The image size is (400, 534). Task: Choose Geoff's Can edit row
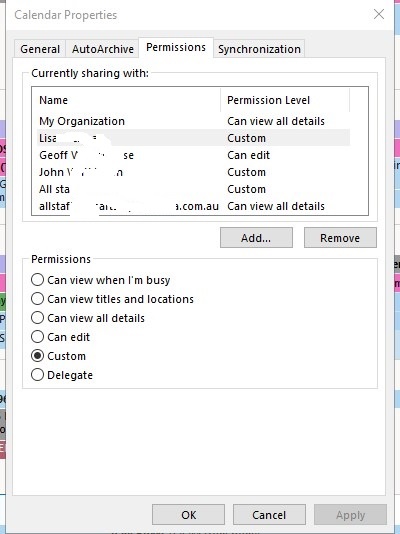[193, 155]
